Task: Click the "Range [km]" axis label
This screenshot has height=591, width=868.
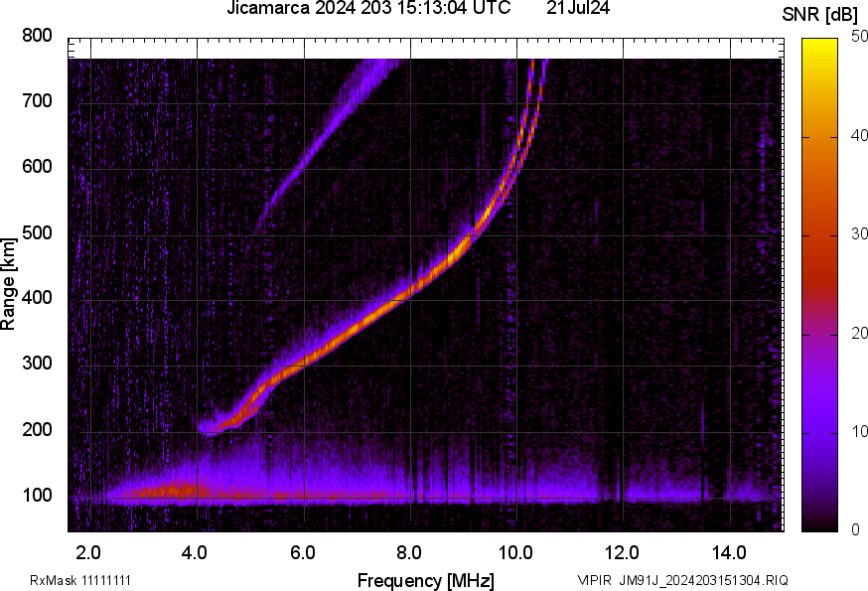Action: click(x=8, y=284)
